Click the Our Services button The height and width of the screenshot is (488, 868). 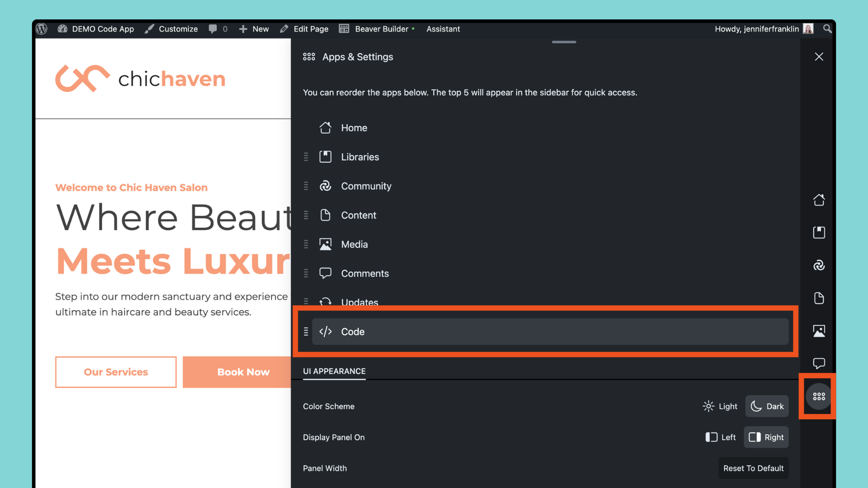pos(116,372)
